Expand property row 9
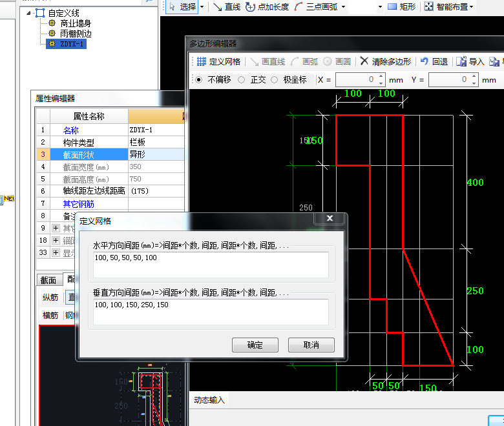The height and width of the screenshot is (426, 504). (56, 228)
